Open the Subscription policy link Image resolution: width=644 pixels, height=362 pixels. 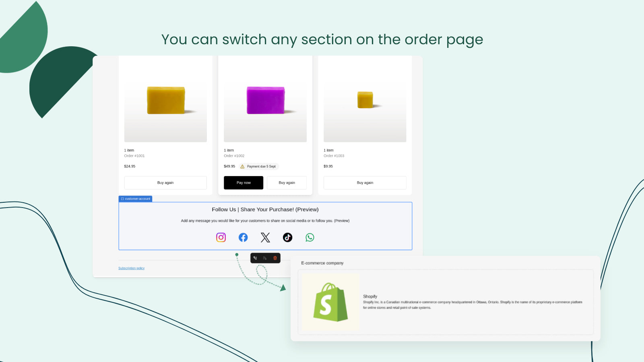tap(131, 268)
